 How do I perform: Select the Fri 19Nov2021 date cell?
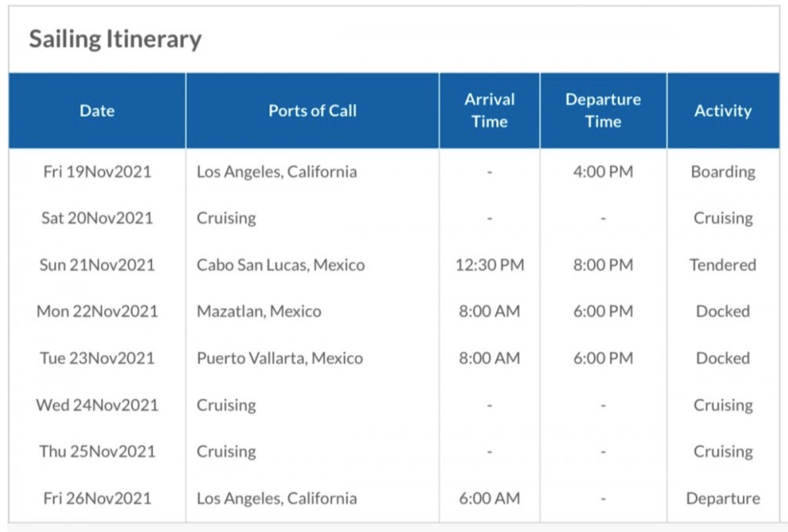97,172
